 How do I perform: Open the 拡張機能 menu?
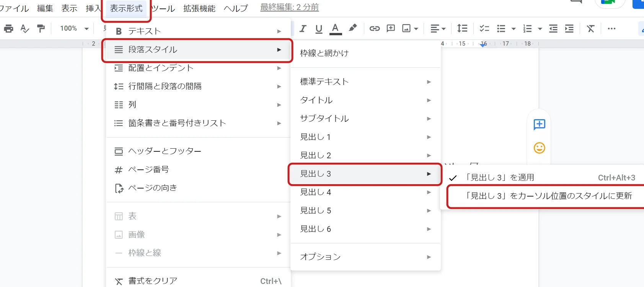coord(199,8)
